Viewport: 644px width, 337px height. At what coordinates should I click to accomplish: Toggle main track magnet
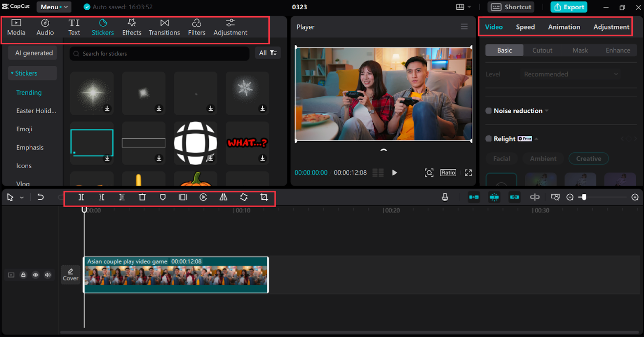click(474, 197)
